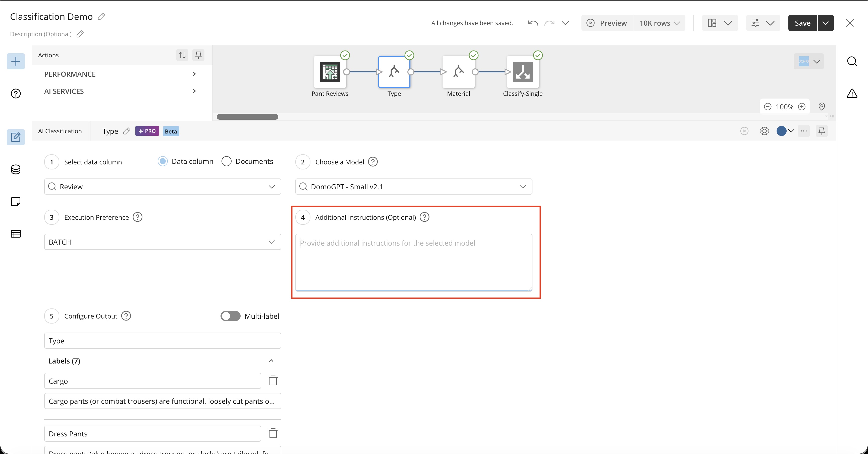This screenshot has height=454, width=868.
Task: Collapse the Labels (7) section
Action: coord(271,360)
